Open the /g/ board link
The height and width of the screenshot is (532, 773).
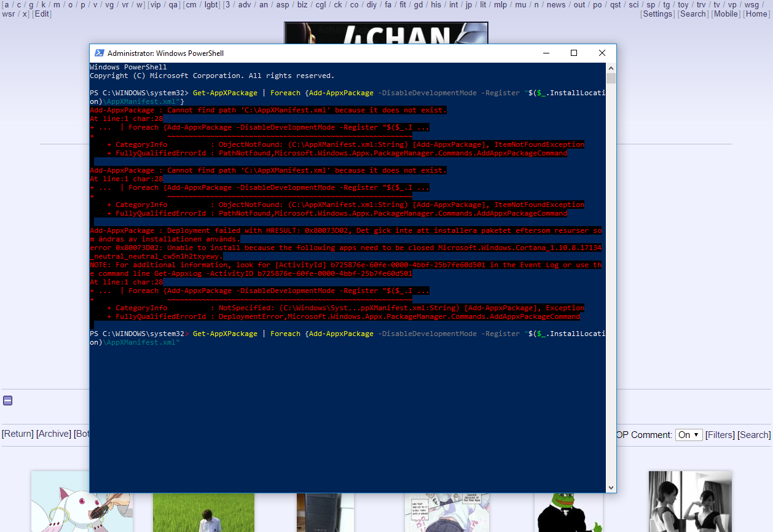(31, 5)
